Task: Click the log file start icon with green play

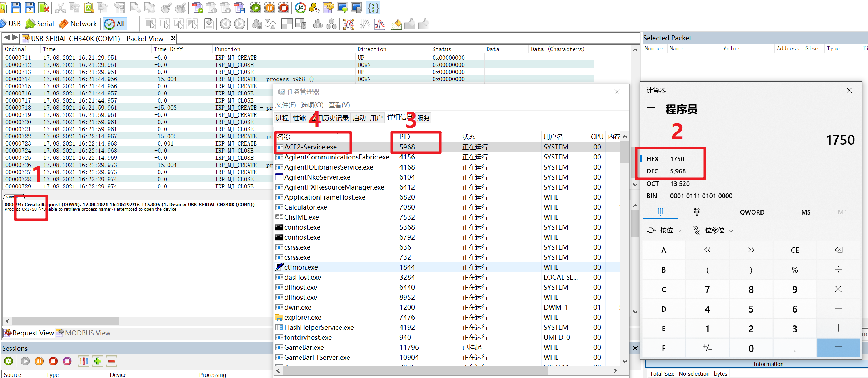Action: click(197, 7)
